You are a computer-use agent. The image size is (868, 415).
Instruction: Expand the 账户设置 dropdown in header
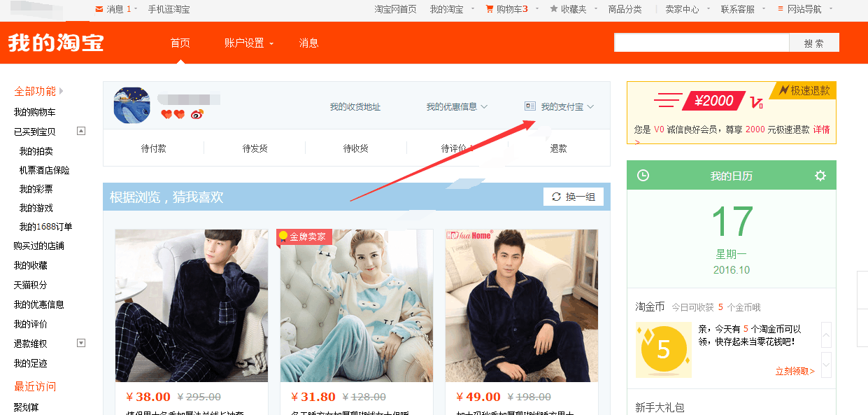click(271, 43)
